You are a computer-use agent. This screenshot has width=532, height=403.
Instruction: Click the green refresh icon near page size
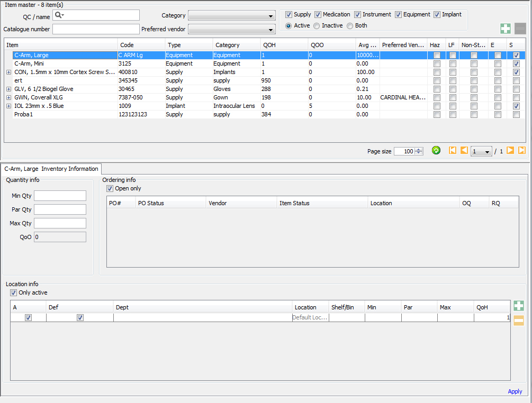pyautogui.click(x=436, y=151)
